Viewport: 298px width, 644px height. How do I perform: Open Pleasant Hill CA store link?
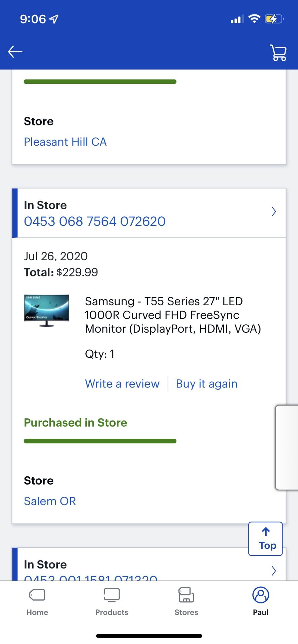pos(65,142)
